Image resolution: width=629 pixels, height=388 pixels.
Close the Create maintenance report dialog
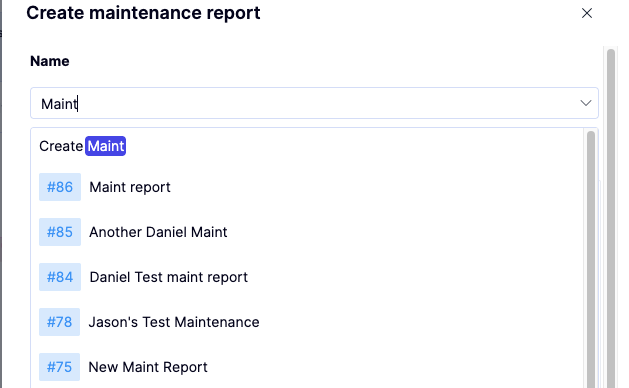586,13
